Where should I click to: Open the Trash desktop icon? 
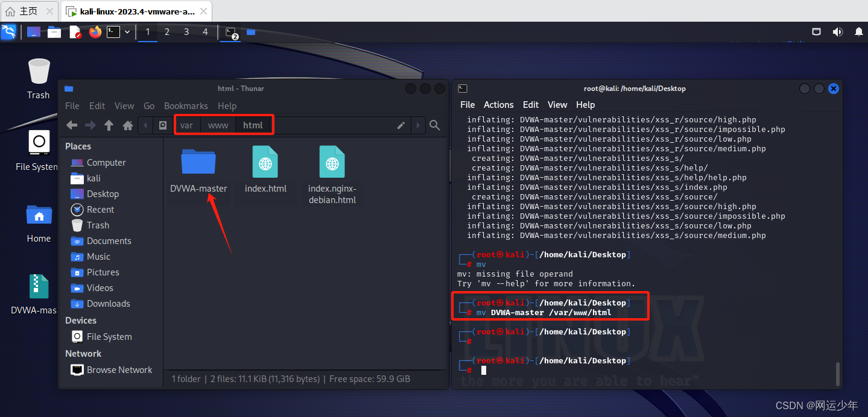point(39,78)
